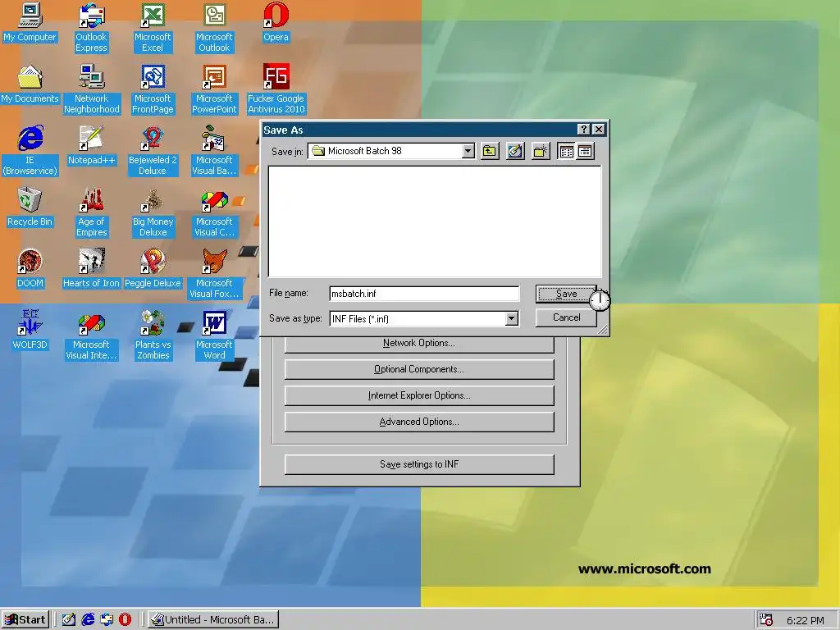Click the Save As help question button

click(584, 129)
